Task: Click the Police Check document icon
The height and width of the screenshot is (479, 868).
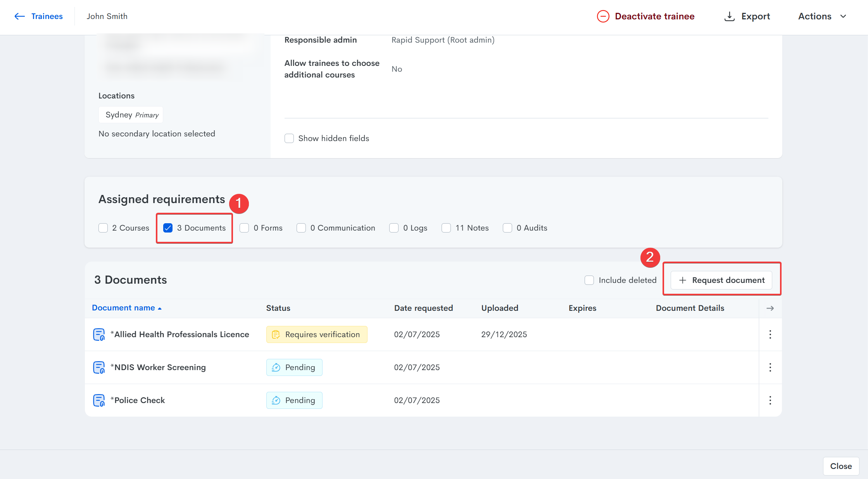Action: tap(99, 400)
